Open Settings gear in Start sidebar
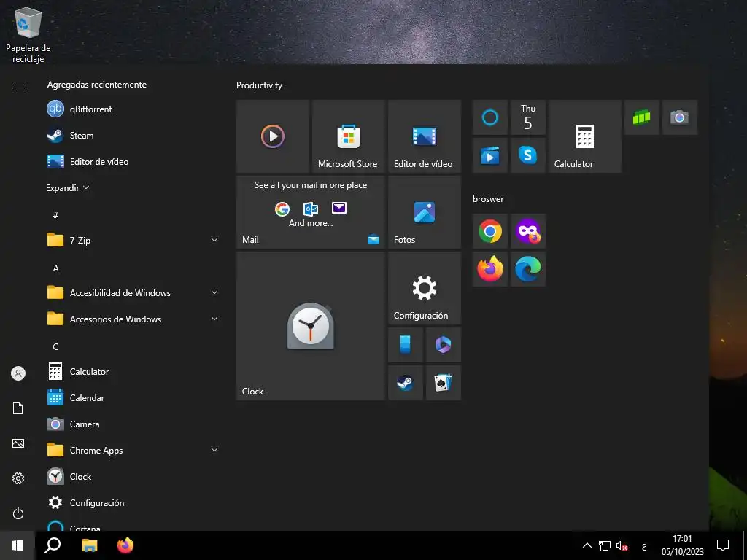 (x=18, y=478)
